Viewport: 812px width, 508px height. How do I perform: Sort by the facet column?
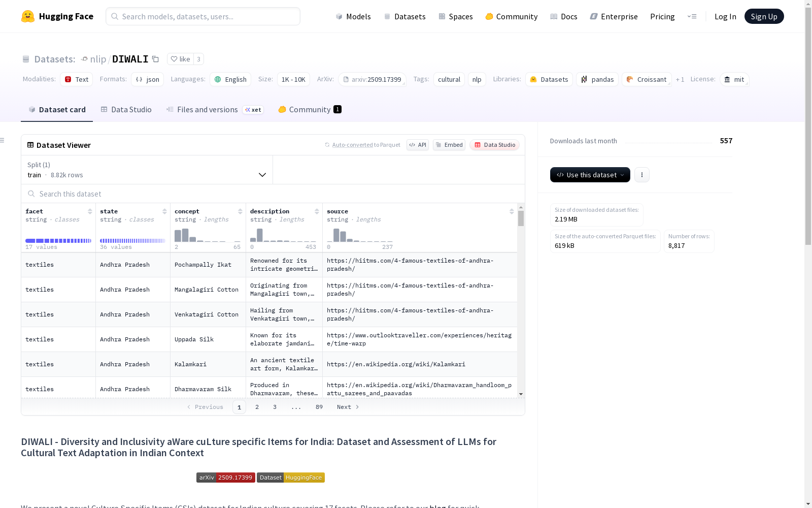pos(90,211)
